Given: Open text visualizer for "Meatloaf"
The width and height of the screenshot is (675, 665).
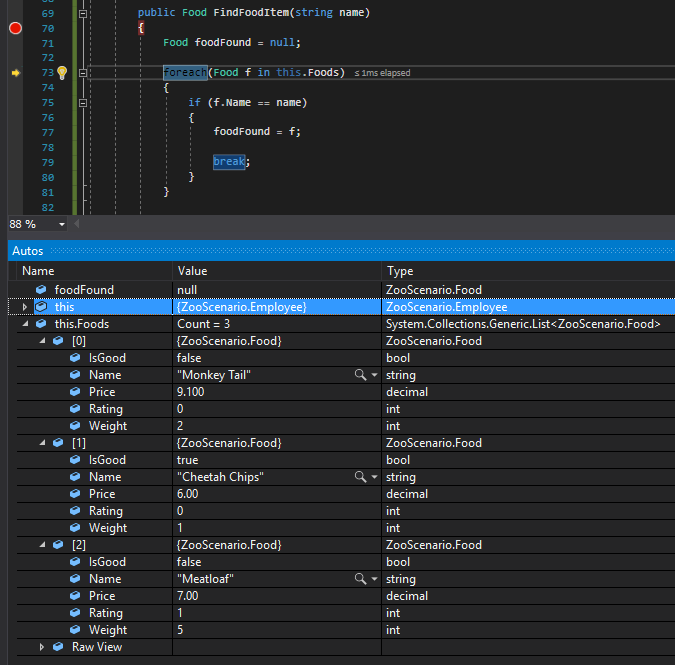Looking at the screenshot, I should 360,579.
